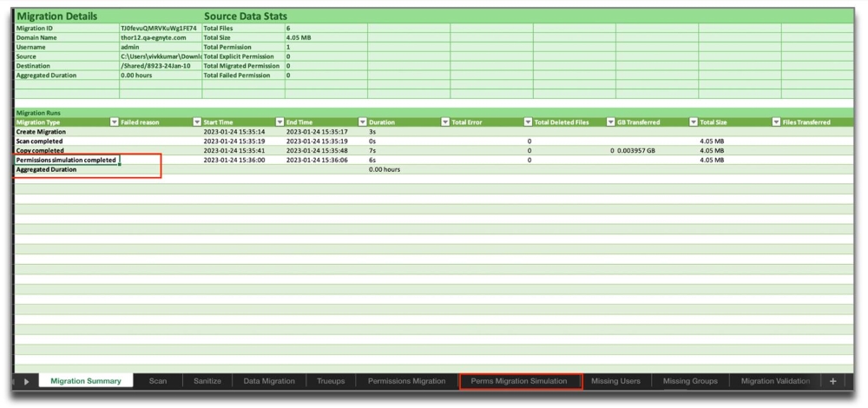Add a new sheet with the plus icon
Image resolution: width=868 pixels, height=408 pixels.
coord(832,381)
